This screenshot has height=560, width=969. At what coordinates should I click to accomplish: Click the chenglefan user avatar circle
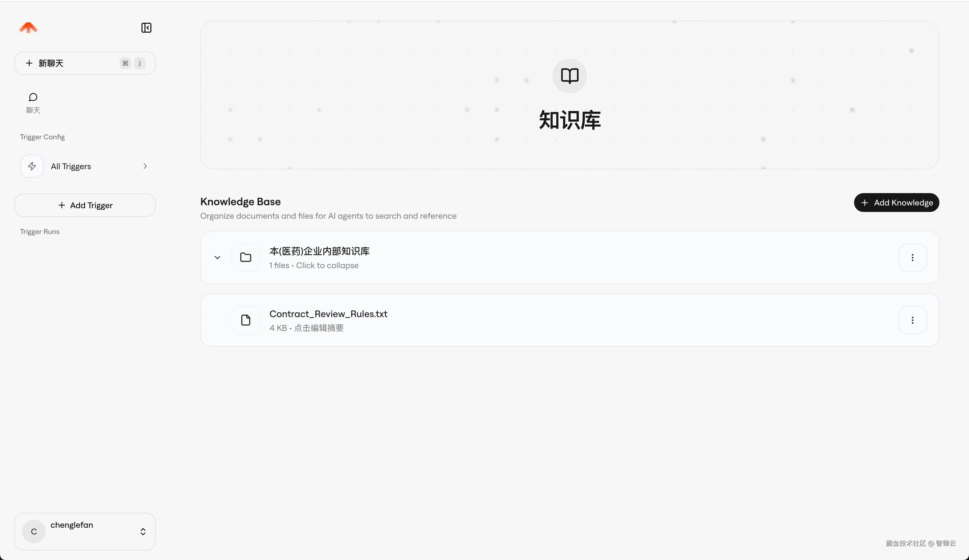(34, 531)
